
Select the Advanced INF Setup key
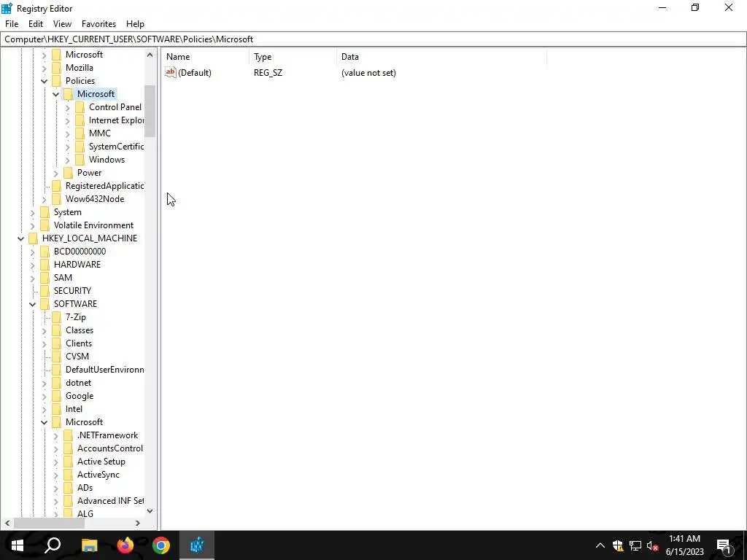tap(111, 500)
